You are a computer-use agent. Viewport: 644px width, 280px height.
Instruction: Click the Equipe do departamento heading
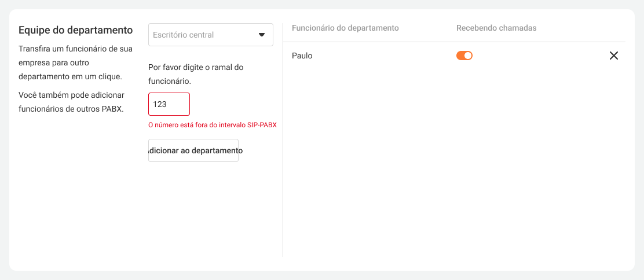point(76,30)
